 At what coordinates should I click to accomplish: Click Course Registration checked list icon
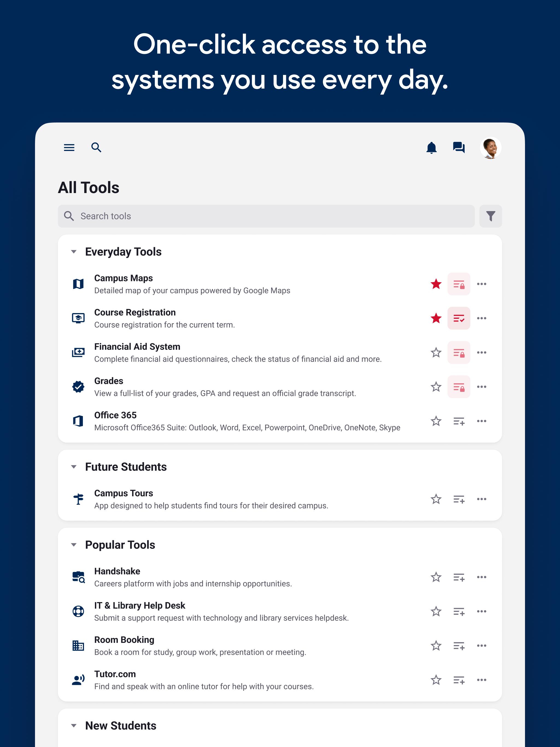(x=459, y=318)
